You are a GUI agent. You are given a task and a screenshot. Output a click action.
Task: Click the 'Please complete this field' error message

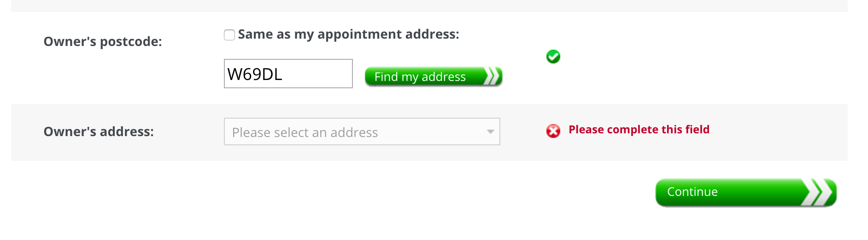(x=639, y=130)
